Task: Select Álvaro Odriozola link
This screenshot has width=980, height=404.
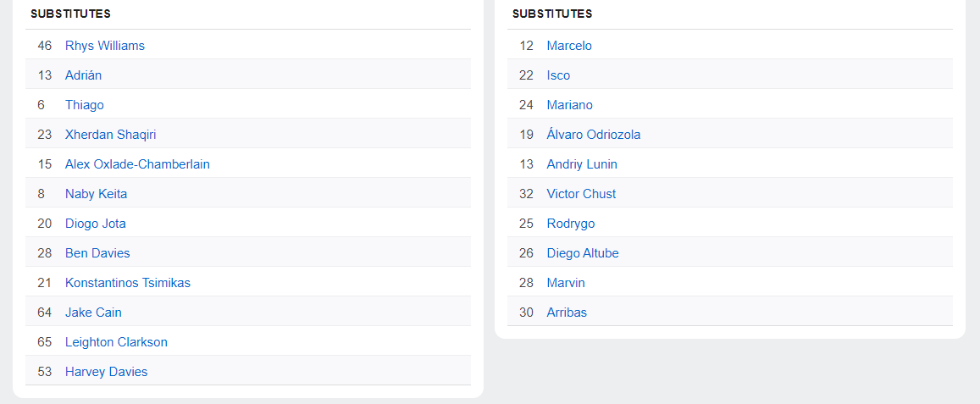Action: pyautogui.click(x=593, y=135)
